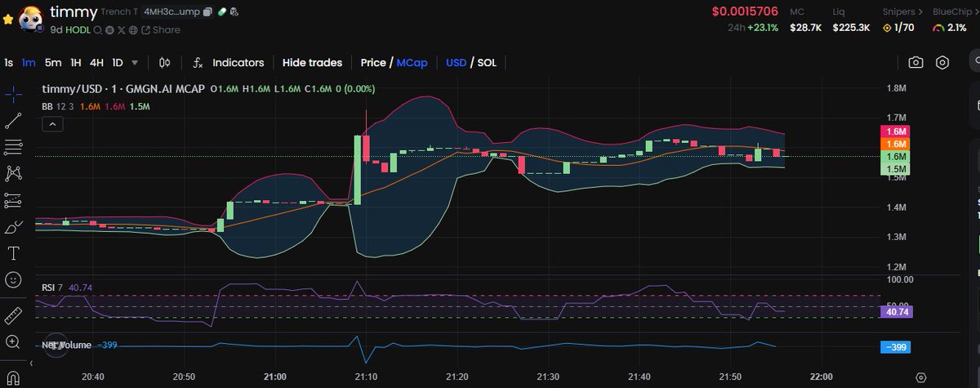Viewport: 980px width, 388px height.
Task: Click the zoom in magnifier tool
Action: coord(12,342)
